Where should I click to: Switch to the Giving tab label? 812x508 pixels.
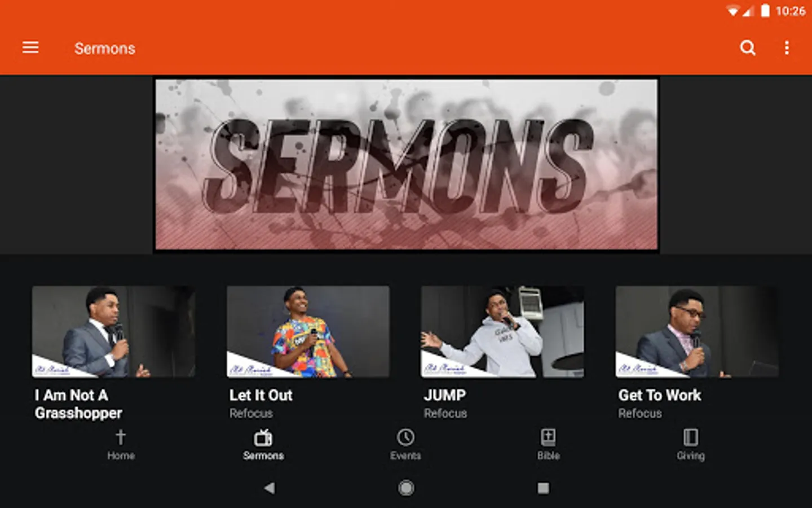tap(691, 456)
